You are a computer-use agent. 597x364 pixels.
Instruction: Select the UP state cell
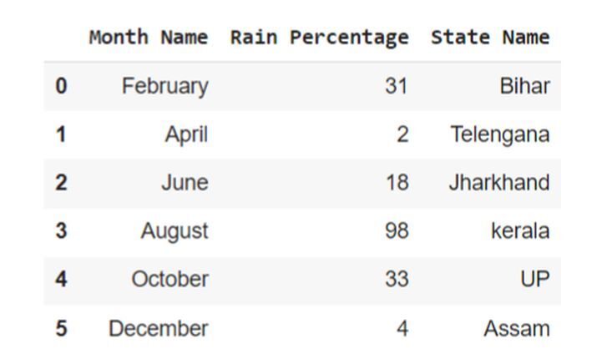534,280
